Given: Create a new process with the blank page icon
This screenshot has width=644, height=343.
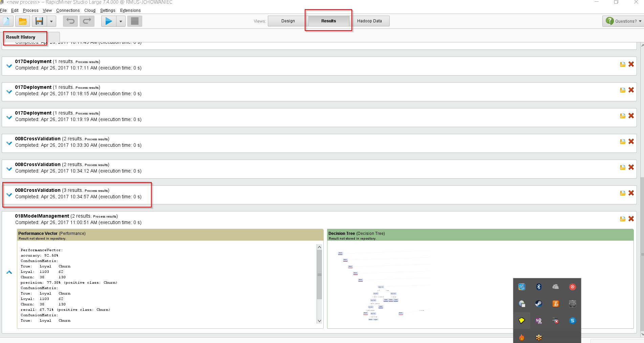Looking at the screenshot, I should click(x=6, y=21).
